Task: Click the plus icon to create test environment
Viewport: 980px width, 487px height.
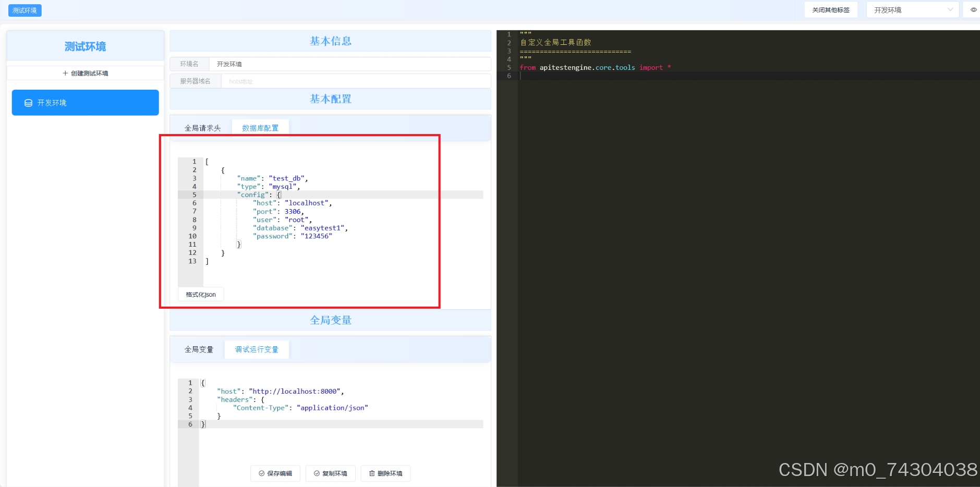Action: 65,73
